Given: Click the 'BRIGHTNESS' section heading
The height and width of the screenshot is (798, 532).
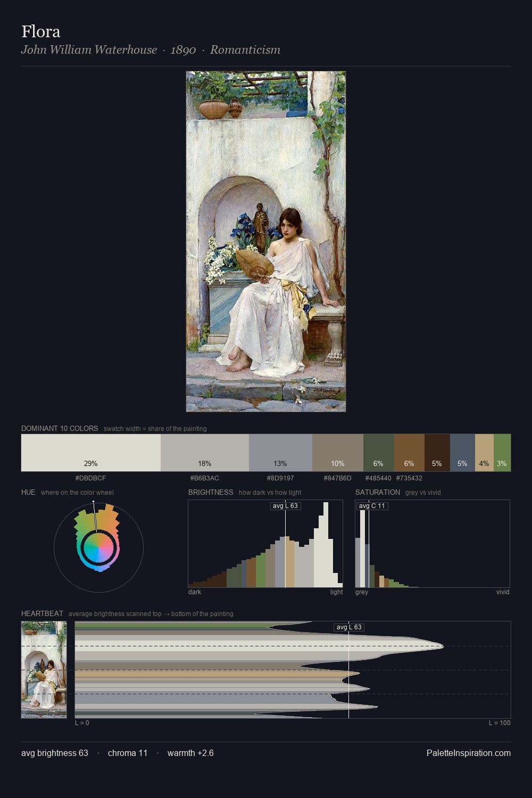Looking at the screenshot, I should [211, 492].
